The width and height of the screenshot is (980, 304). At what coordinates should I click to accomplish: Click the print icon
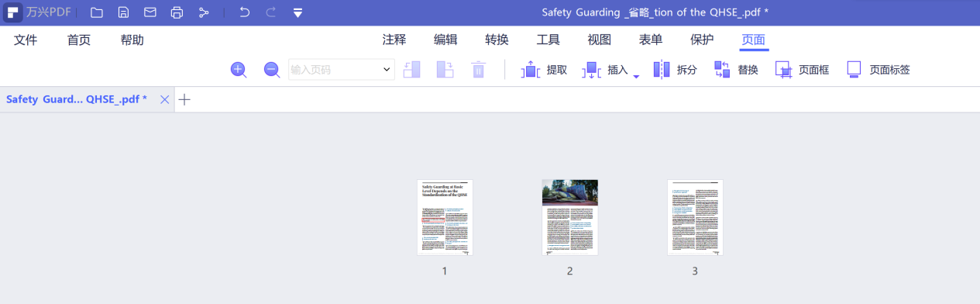pyautogui.click(x=177, y=12)
